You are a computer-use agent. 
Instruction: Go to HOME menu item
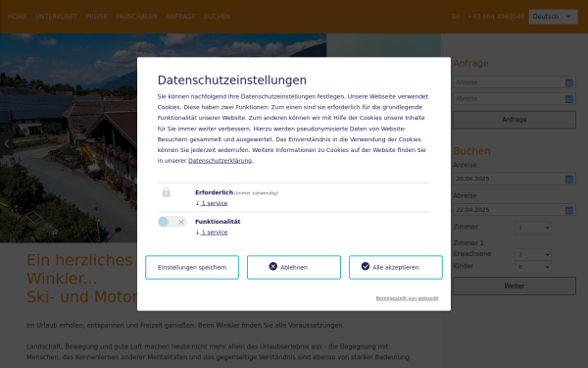(x=18, y=17)
